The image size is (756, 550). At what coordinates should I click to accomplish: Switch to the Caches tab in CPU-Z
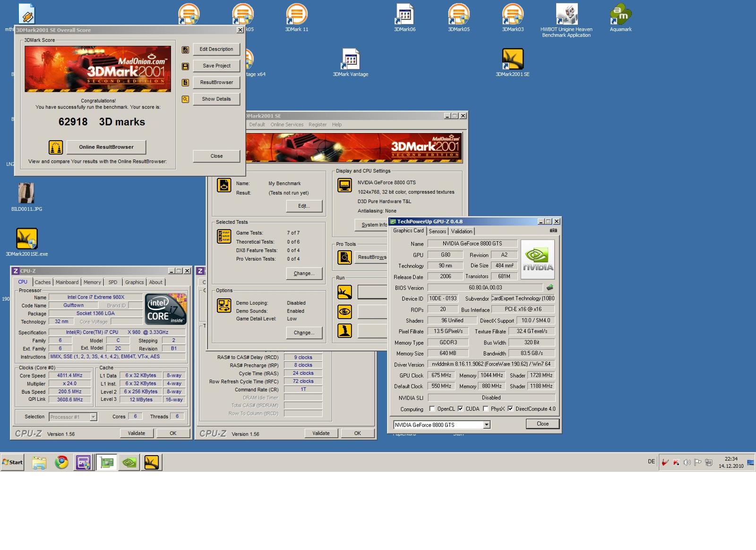pos(43,282)
